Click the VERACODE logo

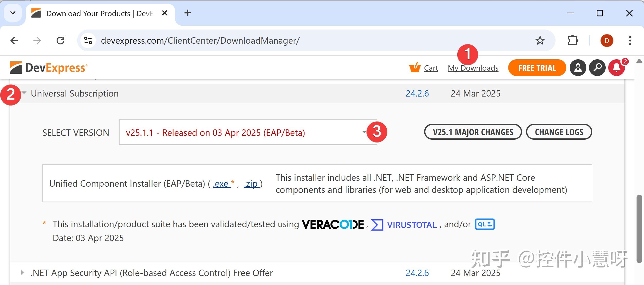tap(332, 224)
